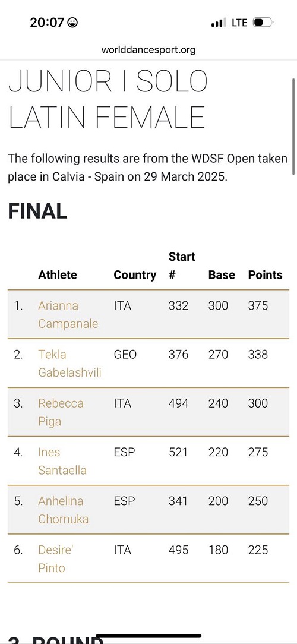Tap the home indicator bar at bottom

tap(148, 636)
